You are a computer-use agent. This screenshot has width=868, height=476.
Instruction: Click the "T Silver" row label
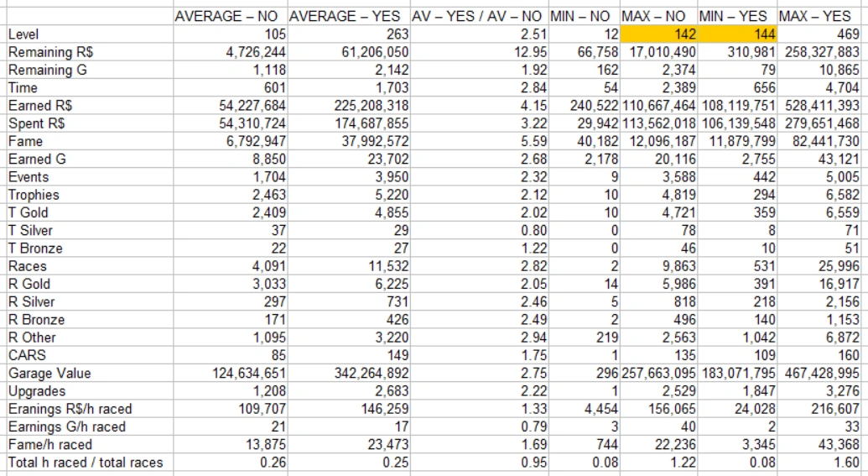pos(30,231)
